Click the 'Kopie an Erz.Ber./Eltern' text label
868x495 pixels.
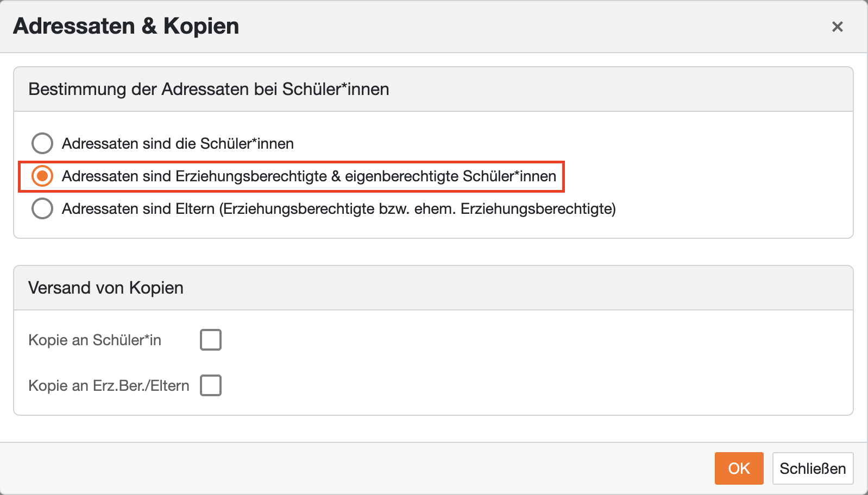tap(109, 386)
